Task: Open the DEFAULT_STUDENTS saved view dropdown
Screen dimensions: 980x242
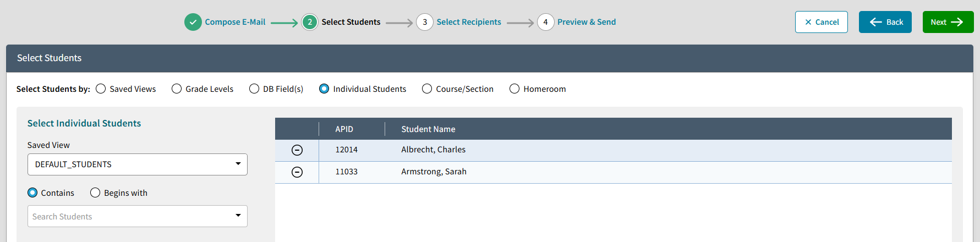Action: 138,164
